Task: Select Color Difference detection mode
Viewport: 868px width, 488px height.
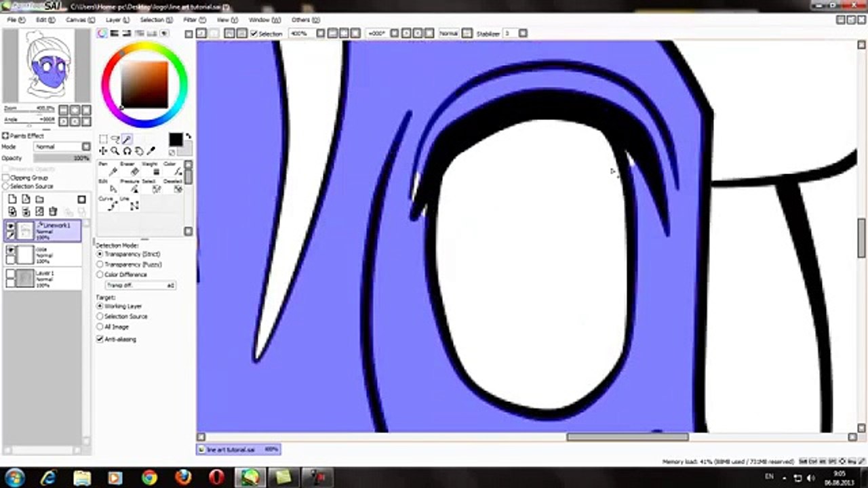Action: click(x=100, y=274)
